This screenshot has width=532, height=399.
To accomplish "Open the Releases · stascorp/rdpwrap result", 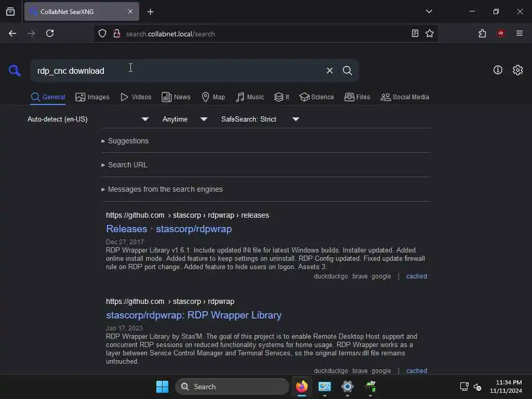I will tap(169, 229).
